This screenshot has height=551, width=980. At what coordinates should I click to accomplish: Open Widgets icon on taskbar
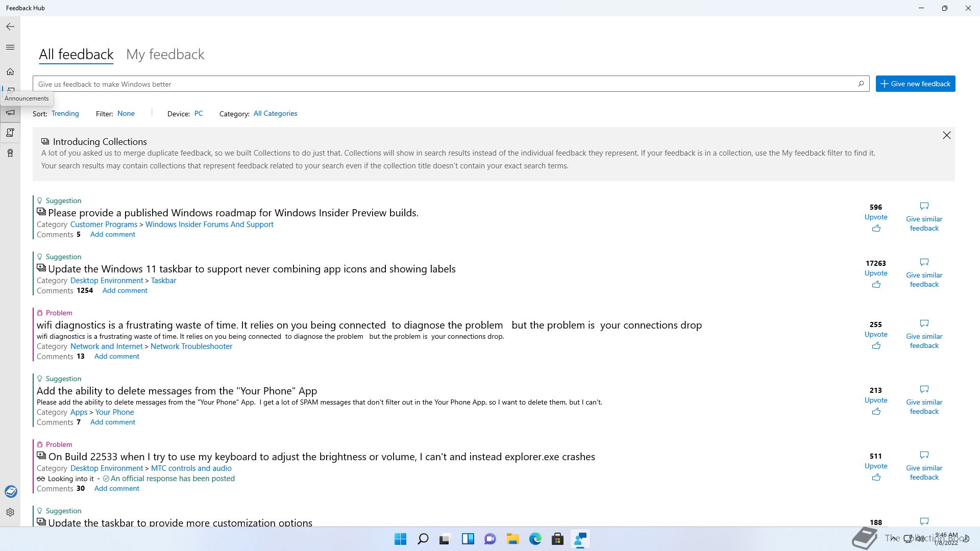click(468, 539)
